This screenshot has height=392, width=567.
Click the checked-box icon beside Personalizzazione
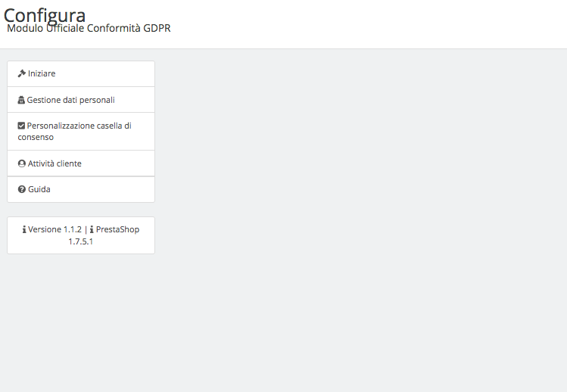21,126
